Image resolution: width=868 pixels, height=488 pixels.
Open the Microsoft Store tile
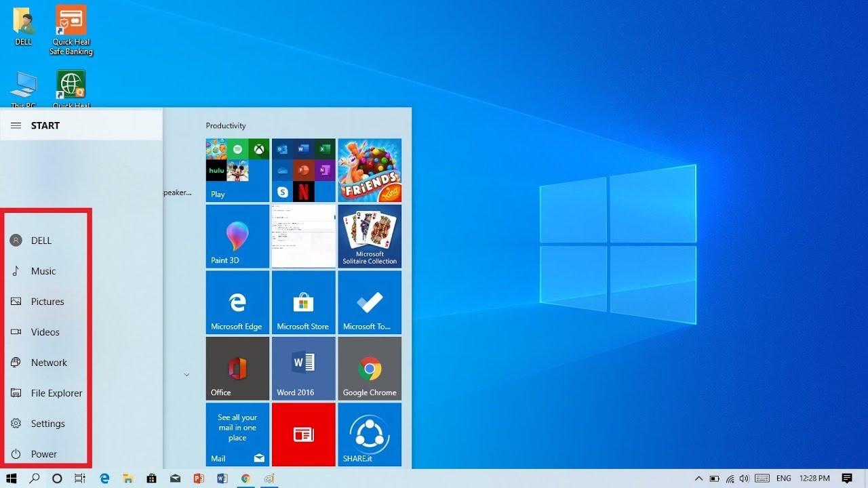coord(303,302)
